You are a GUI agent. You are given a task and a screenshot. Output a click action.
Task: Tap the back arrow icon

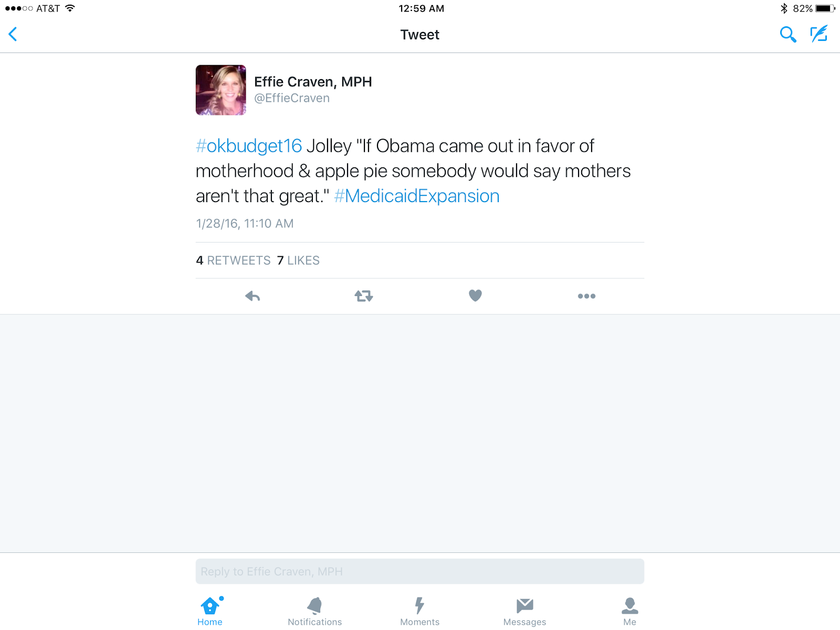pos(13,34)
